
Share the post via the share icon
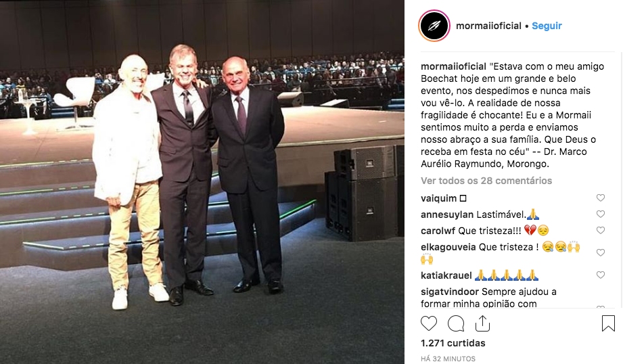pos(482,323)
